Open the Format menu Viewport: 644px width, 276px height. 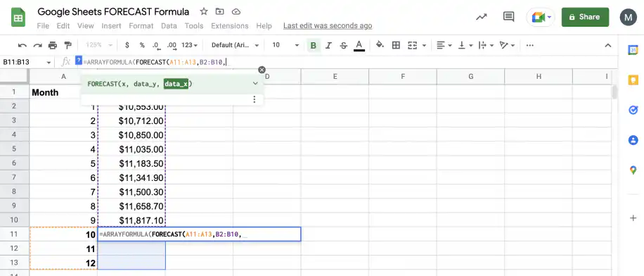pyautogui.click(x=141, y=26)
